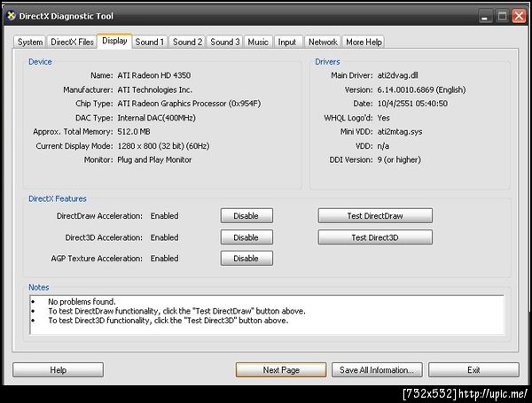The image size is (532, 403).
Task: Click the Exit button
Action: [x=473, y=369]
